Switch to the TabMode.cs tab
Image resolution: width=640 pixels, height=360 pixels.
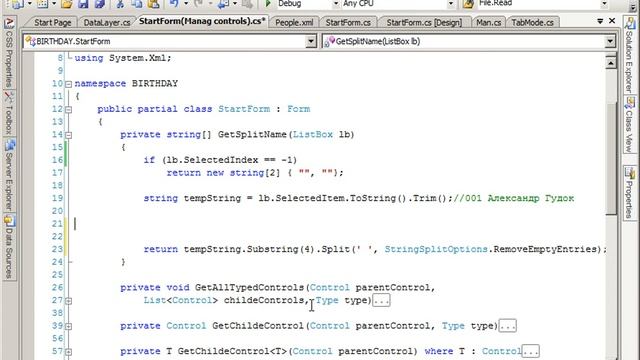click(533, 22)
